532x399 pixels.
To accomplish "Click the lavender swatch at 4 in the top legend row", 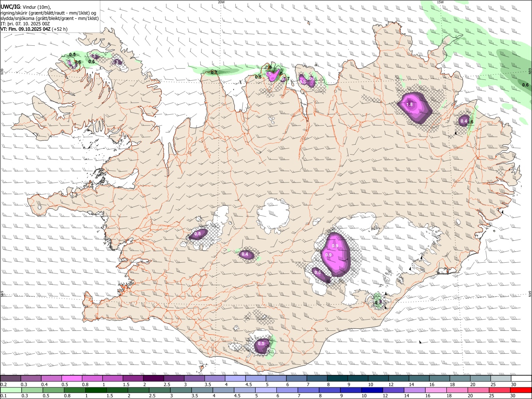I will coord(235,379).
